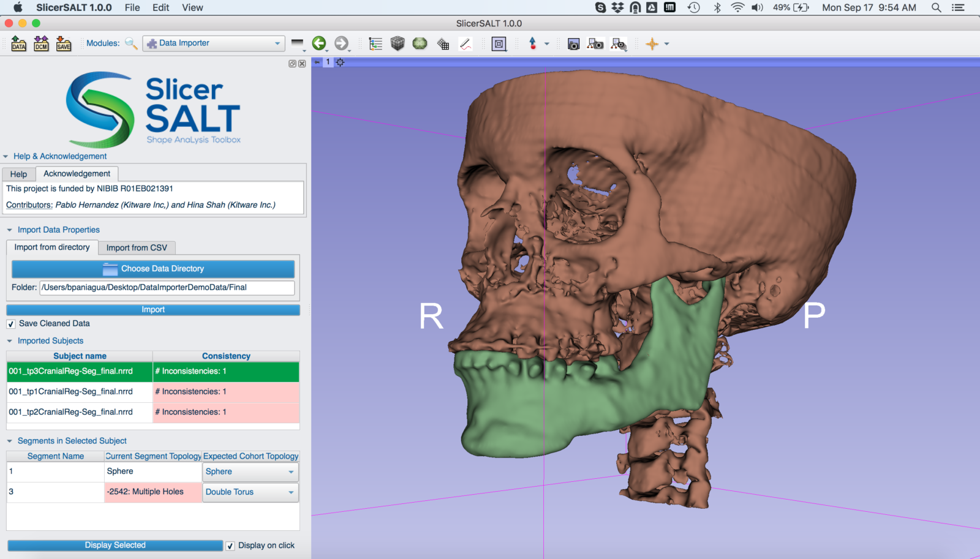Open the Double Torus topology dropdown
The width and height of the screenshot is (980, 559).
[250, 492]
